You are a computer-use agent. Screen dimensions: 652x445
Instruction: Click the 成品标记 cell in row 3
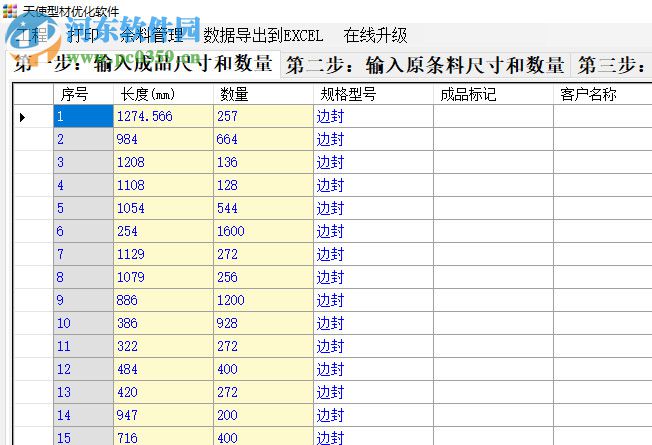tap(494, 162)
